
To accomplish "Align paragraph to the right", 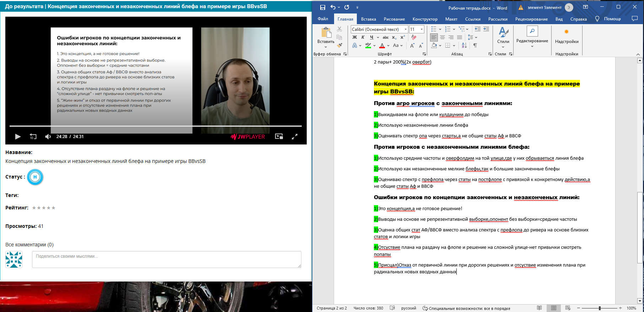I will click(x=451, y=37).
